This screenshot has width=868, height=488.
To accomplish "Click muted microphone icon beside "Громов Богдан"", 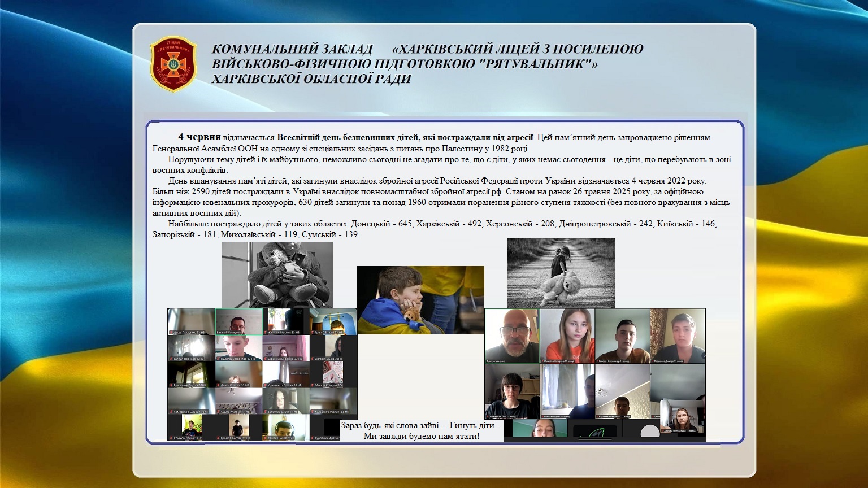I will click(218, 438).
